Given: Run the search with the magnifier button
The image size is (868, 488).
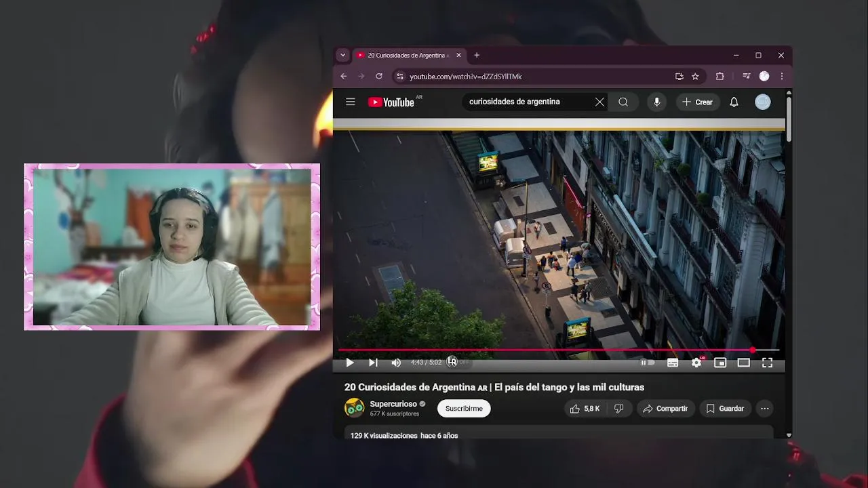Looking at the screenshot, I should [x=623, y=102].
